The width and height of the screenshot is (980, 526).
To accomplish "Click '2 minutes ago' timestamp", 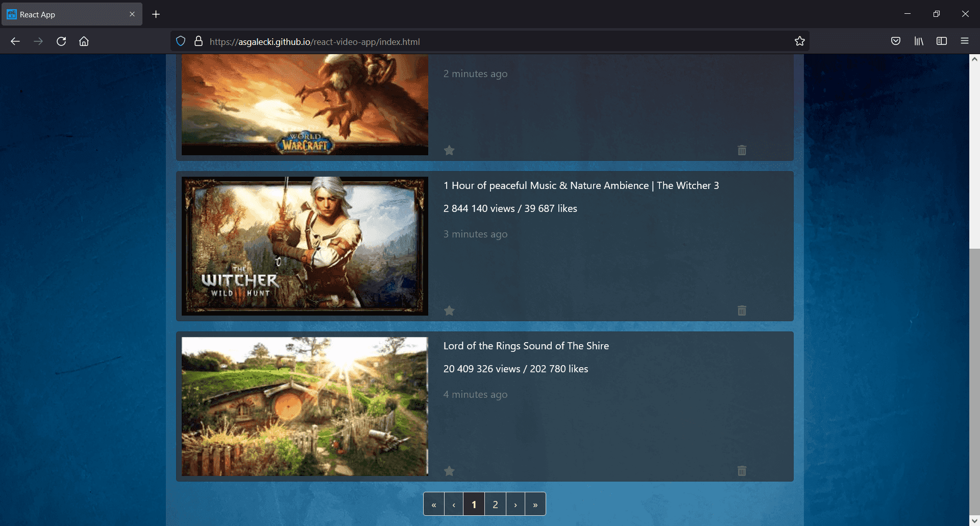I will pyautogui.click(x=475, y=74).
